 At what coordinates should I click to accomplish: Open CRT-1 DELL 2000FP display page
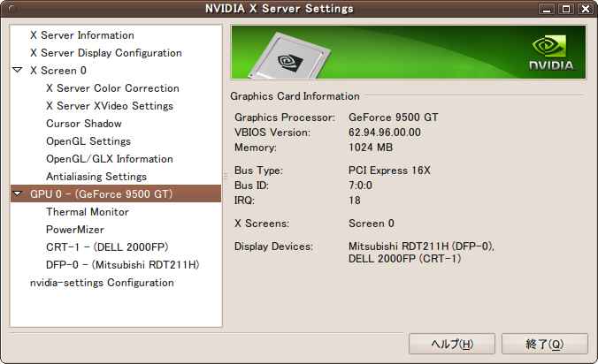click(106, 247)
